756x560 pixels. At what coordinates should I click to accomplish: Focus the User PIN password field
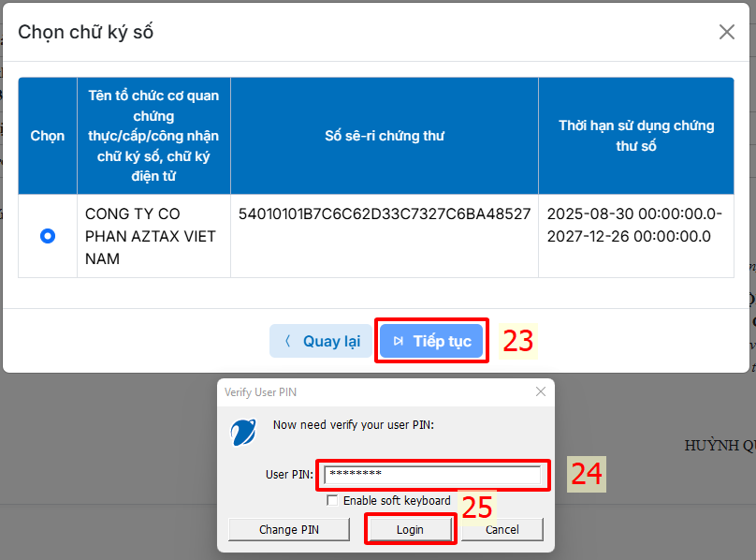[431, 475]
